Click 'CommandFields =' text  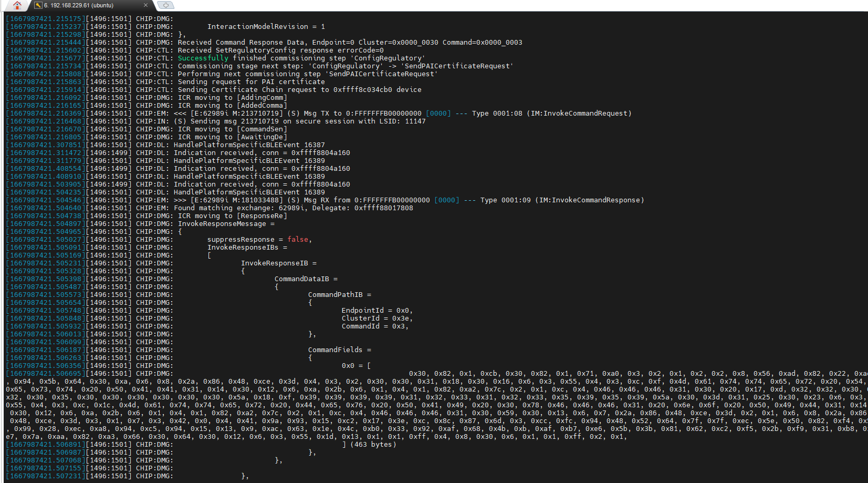tap(340, 350)
